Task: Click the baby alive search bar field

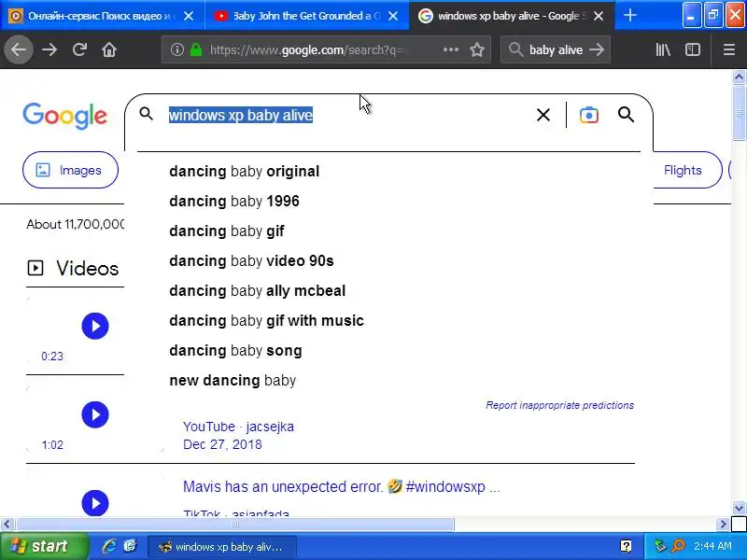Action: (556, 49)
